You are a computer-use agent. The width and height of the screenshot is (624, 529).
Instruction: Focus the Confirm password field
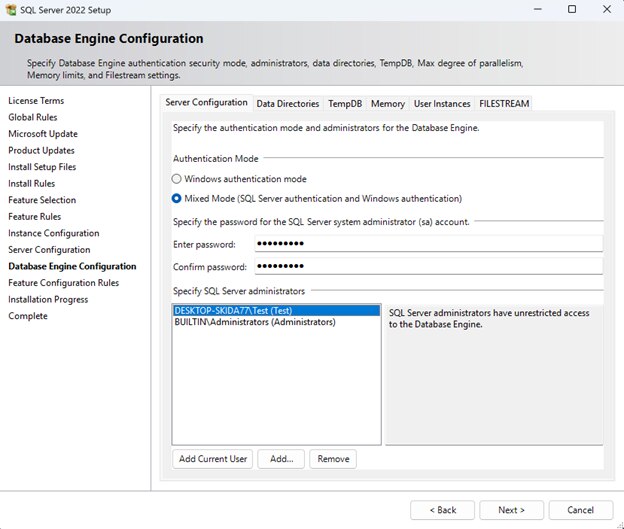point(429,266)
